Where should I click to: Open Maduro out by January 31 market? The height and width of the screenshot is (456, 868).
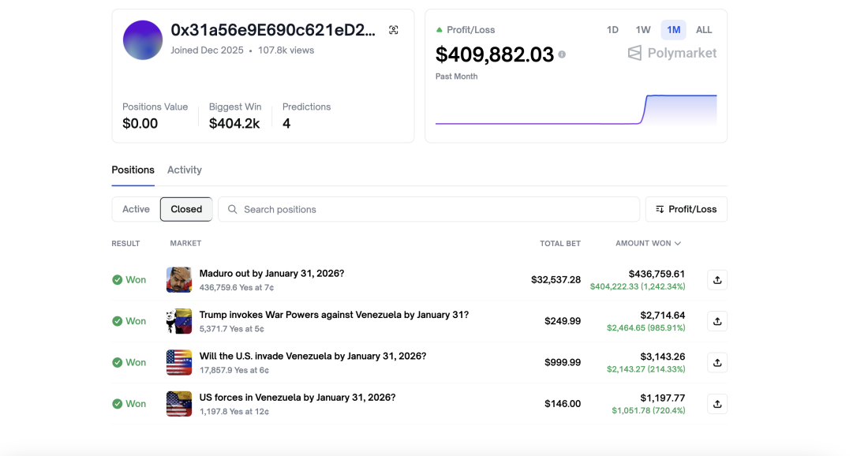[271, 274]
